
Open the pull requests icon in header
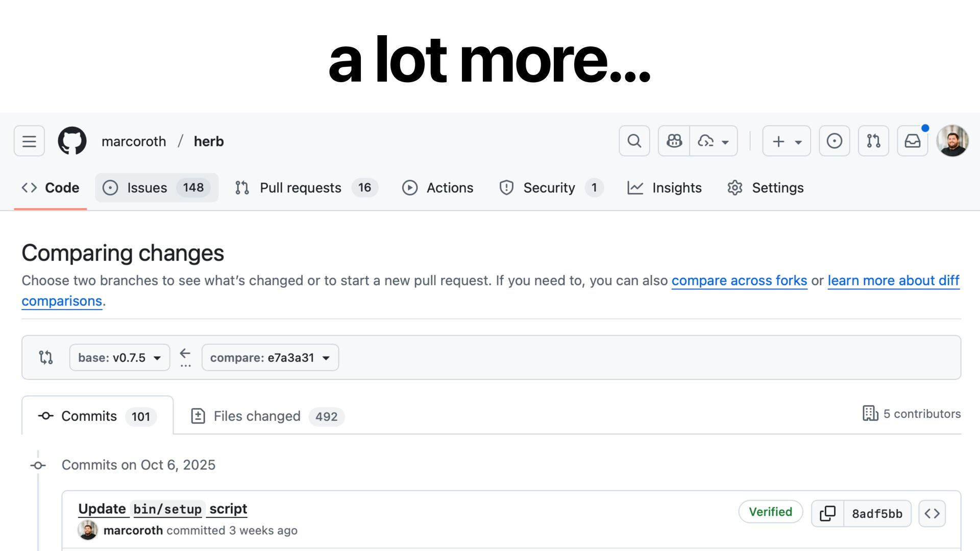(873, 141)
